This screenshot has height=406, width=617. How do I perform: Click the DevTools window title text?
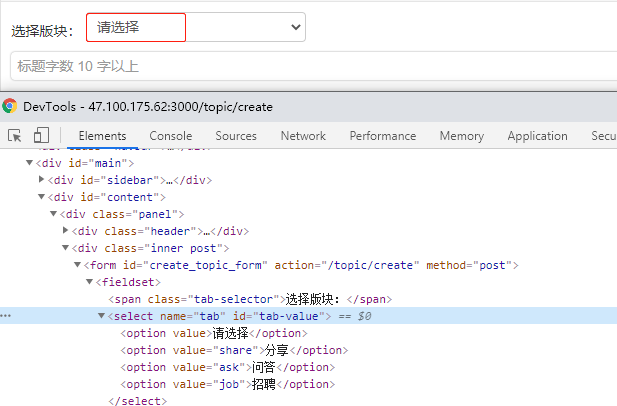click(x=148, y=107)
